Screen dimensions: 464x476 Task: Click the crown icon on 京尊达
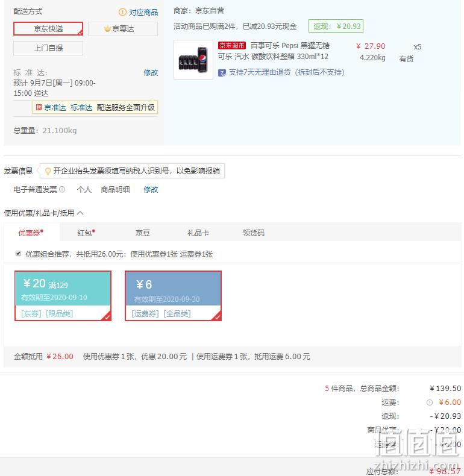pos(107,28)
